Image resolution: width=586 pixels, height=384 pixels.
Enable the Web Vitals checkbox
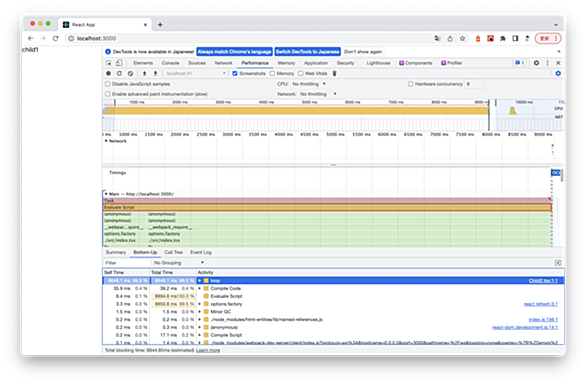(x=300, y=74)
